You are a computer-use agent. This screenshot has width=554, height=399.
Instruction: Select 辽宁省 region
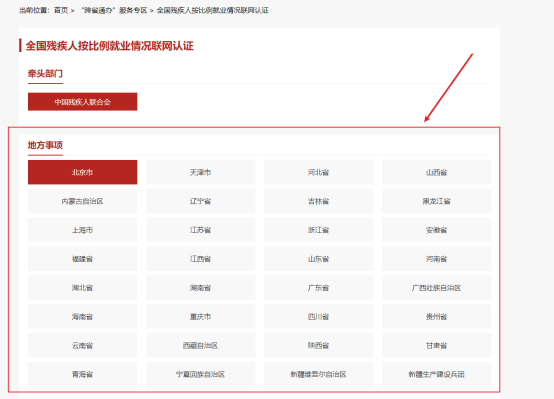tap(200, 201)
